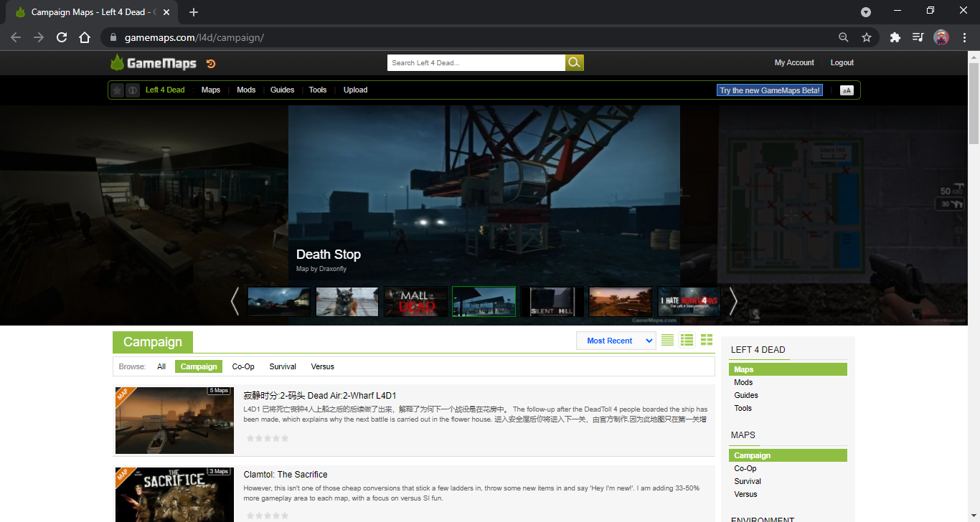Select the All browse filter
The width and height of the screenshot is (980, 522).
pyautogui.click(x=161, y=366)
